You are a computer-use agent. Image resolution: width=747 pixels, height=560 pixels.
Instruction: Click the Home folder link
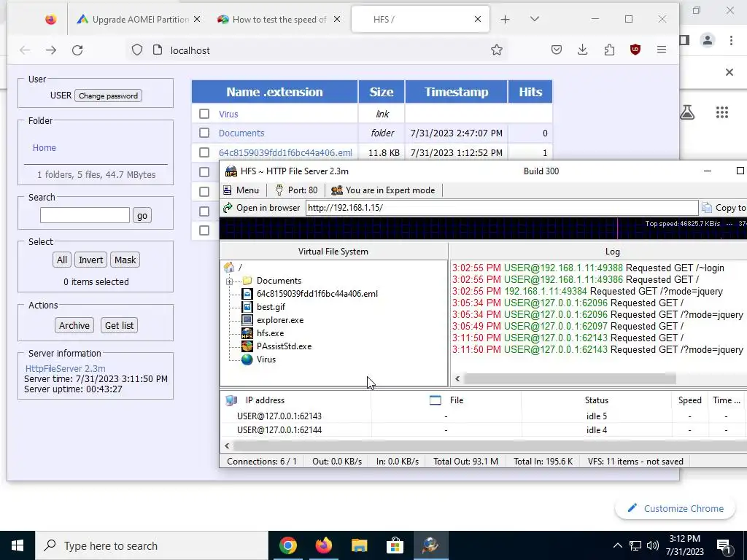[44, 147]
